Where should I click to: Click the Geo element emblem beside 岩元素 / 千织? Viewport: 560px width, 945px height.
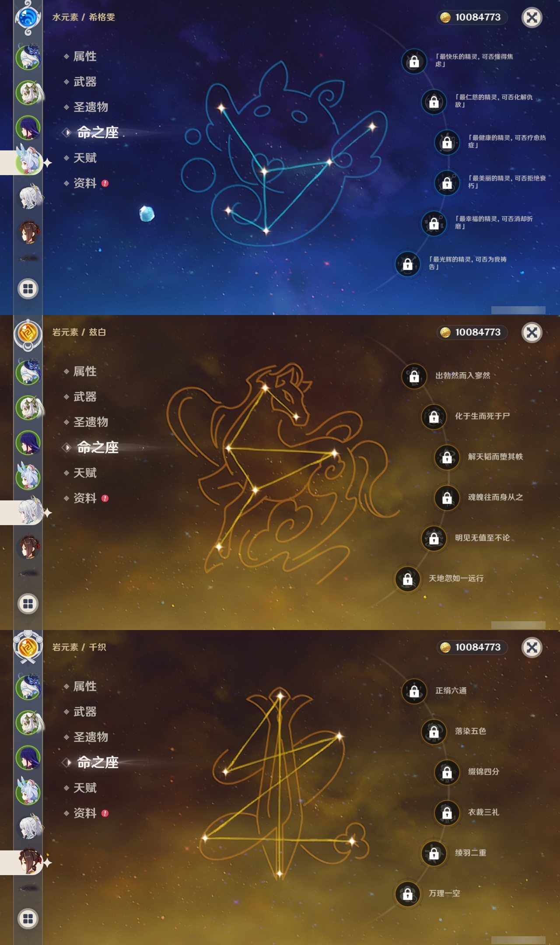(28, 647)
